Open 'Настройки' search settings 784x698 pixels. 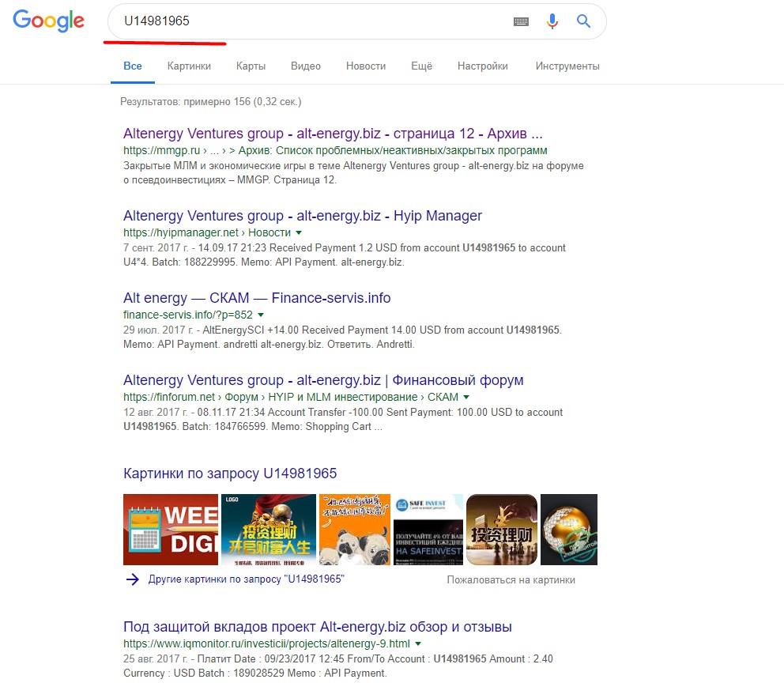tap(483, 66)
